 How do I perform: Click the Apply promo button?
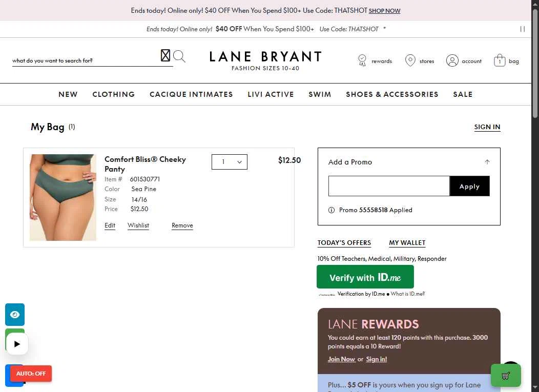pos(469,186)
